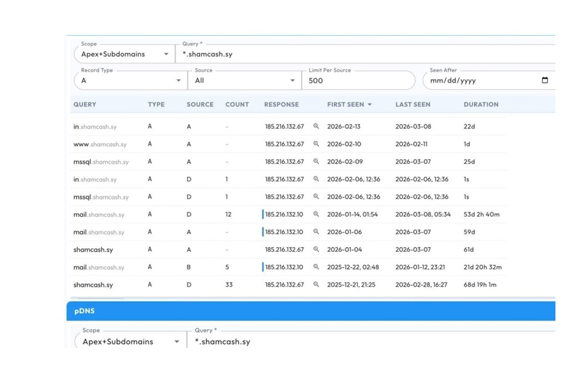Expand the Record Type dropdown
The height and width of the screenshot is (373, 588).
(130, 80)
